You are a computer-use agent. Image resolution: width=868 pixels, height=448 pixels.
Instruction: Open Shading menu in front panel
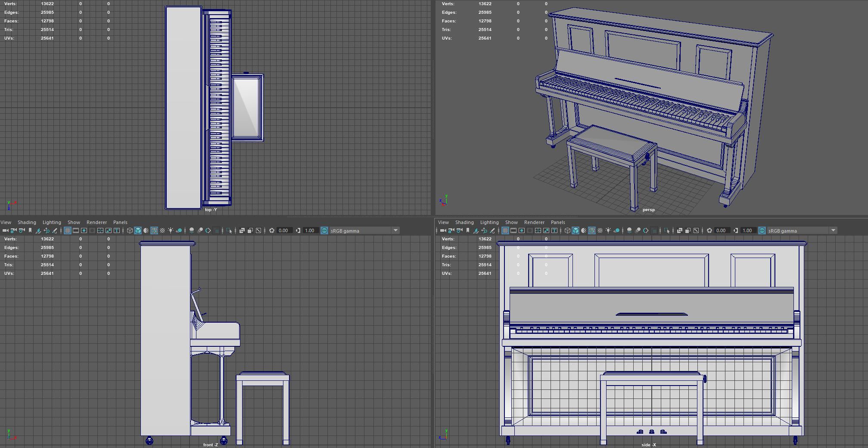click(27, 222)
